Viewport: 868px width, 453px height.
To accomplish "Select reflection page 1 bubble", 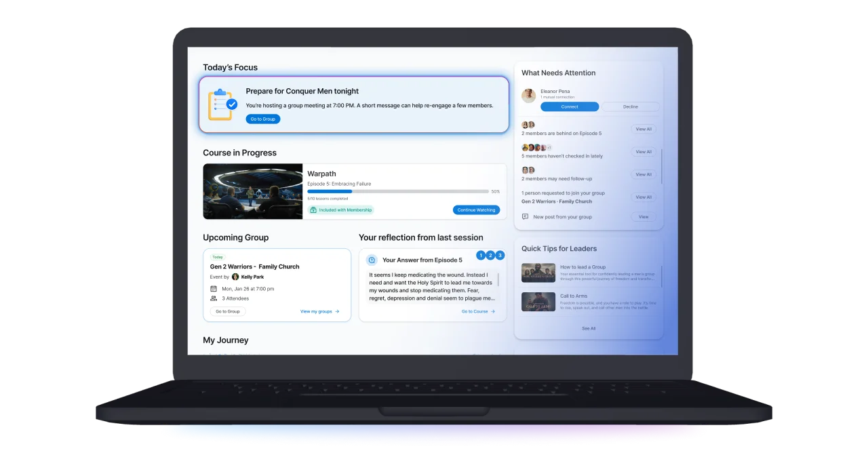I will 481,255.
